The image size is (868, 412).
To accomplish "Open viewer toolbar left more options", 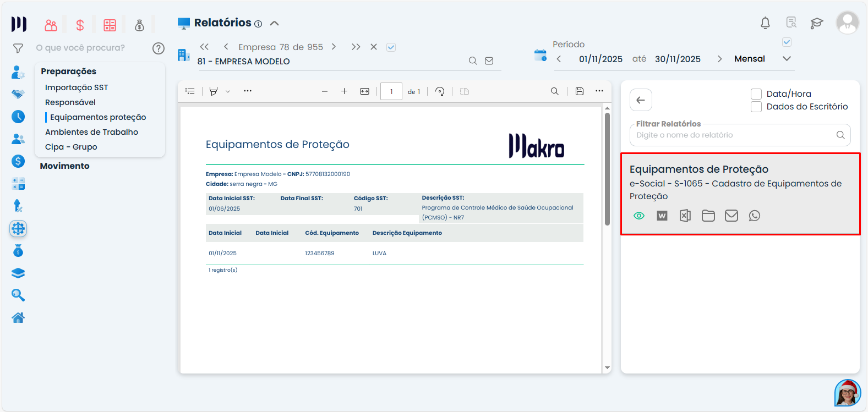I will [x=248, y=91].
